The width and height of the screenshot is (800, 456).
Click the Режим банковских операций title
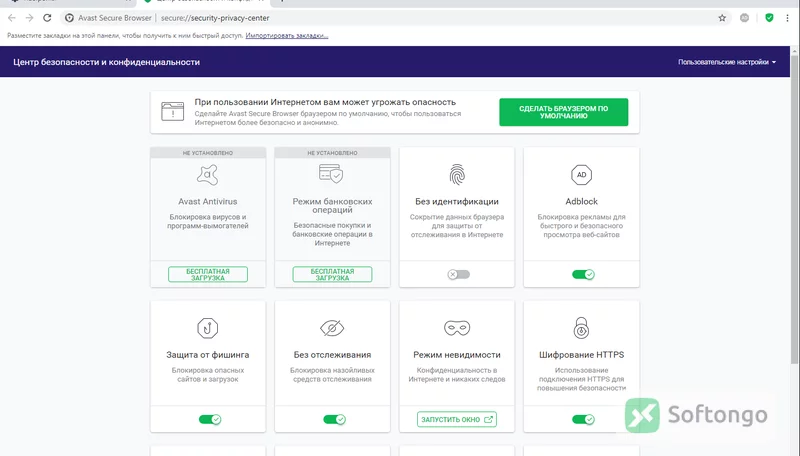pyautogui.click(x=332, y=206)
